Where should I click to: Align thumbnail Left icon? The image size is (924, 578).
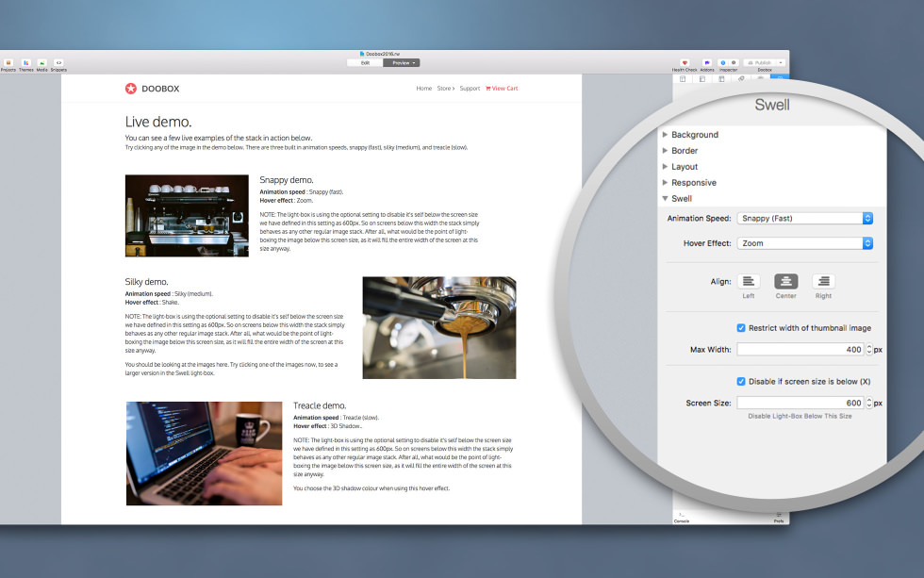point(749,281)
